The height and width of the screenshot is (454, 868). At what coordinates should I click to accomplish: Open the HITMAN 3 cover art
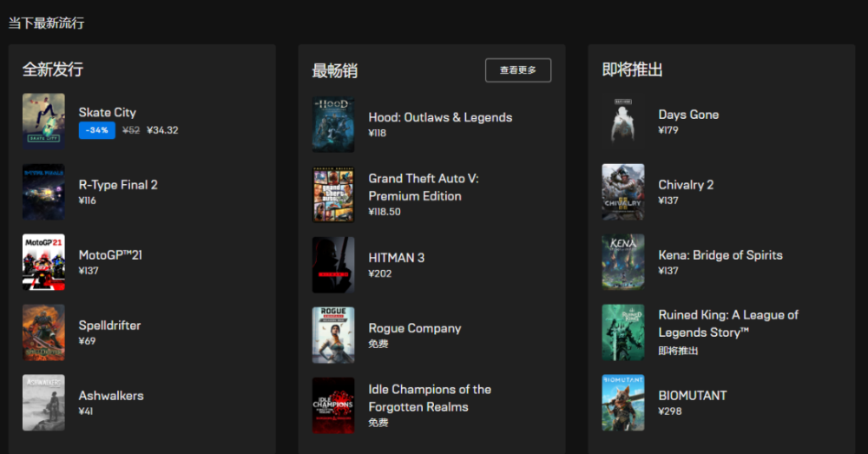point(333,266)
